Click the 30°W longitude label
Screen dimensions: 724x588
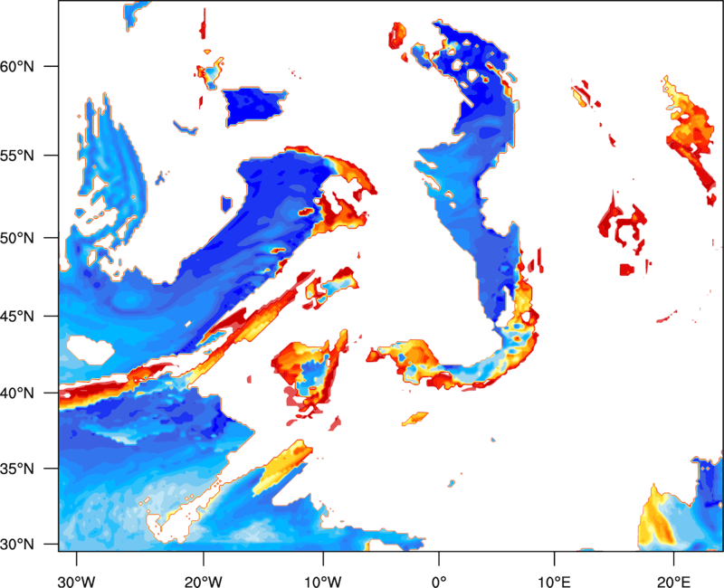[x=76, y=582]
